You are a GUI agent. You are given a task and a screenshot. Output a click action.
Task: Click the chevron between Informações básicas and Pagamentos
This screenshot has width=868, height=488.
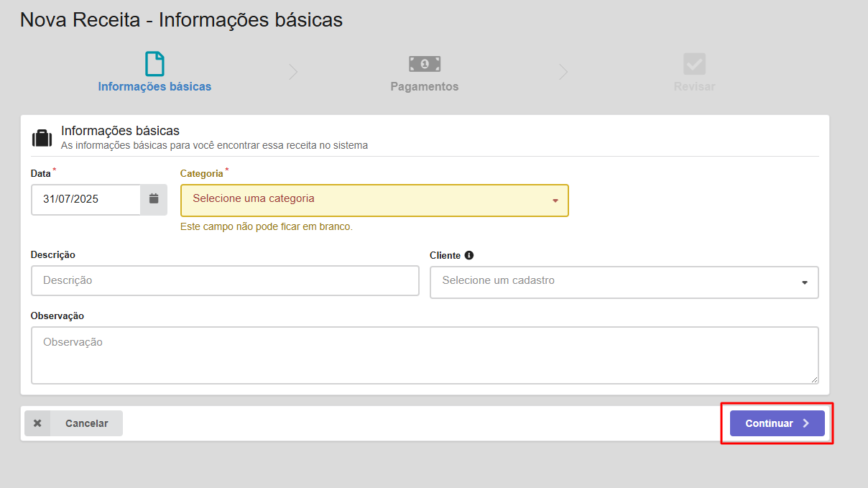[292, 71]
